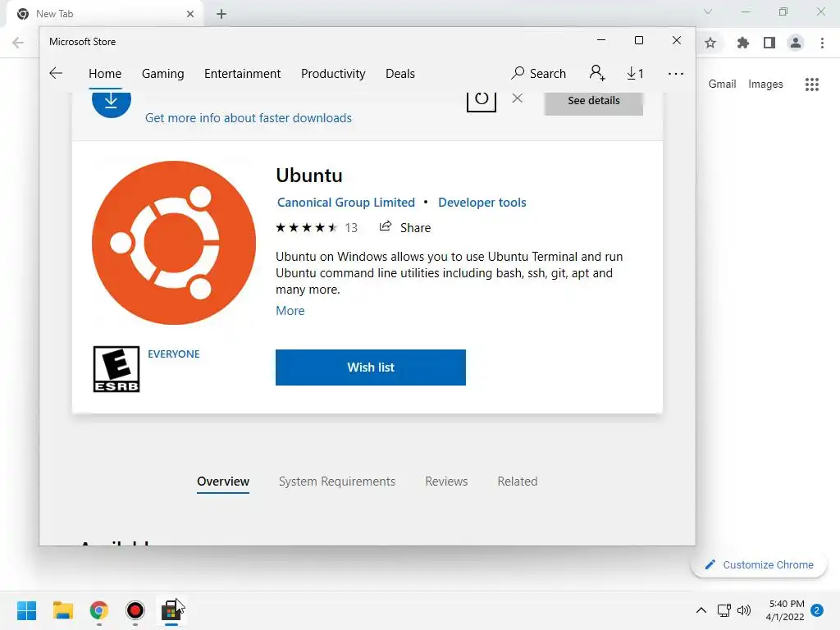Open the Windows Start menu
Image resolution: width=840 pixels, height=630 pixels.
tap(27, 610)
